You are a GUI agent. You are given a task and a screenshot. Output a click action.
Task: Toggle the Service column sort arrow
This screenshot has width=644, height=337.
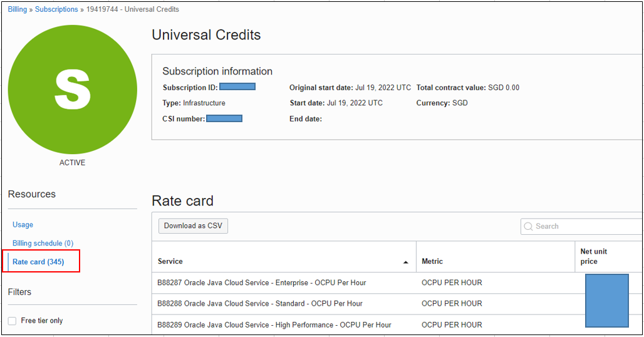pos(406,262)
